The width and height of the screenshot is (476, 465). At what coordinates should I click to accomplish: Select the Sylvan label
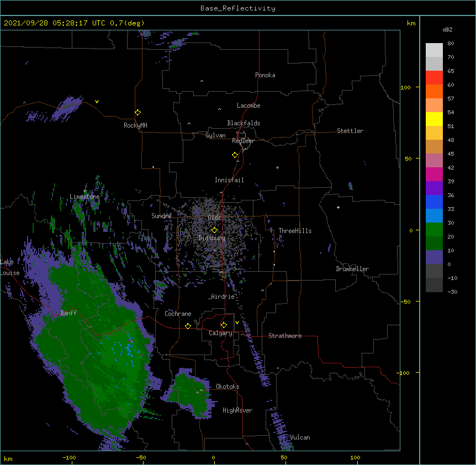tap(215, 135)
